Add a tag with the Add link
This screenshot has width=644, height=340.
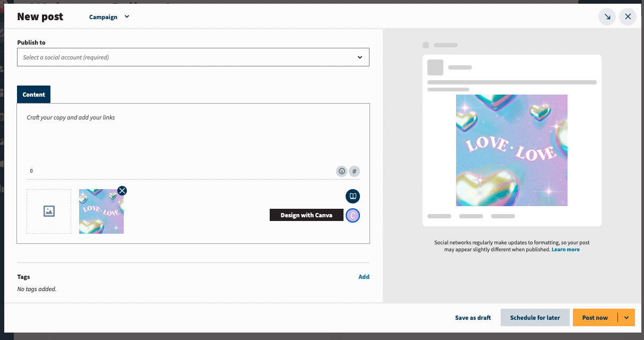click(364, 276)
